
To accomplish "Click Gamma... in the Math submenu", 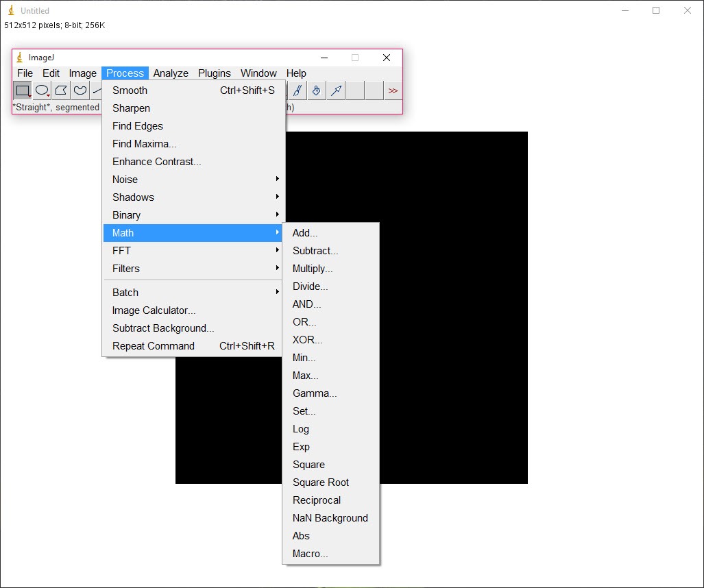I will pos(315,393).
